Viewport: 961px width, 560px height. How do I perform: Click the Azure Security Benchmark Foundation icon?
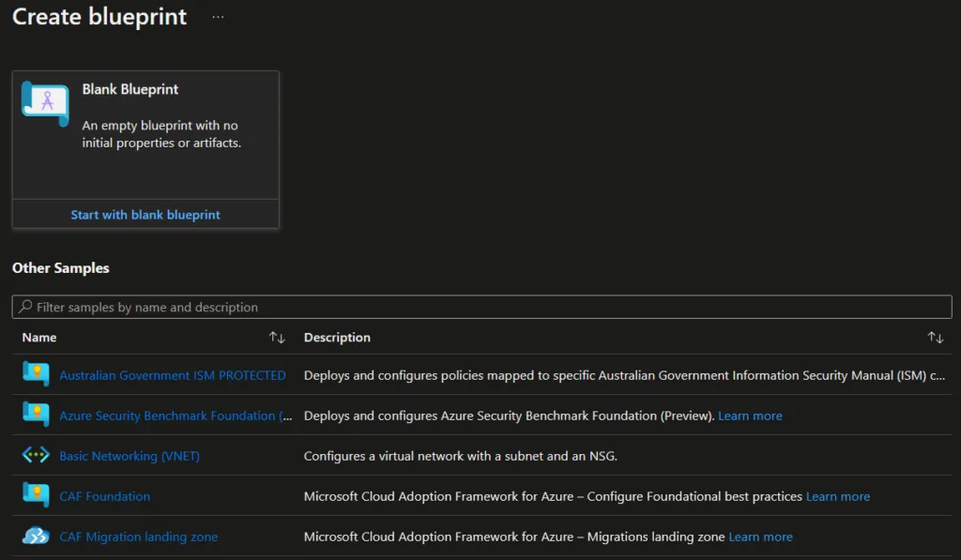(x=36, y=415)
